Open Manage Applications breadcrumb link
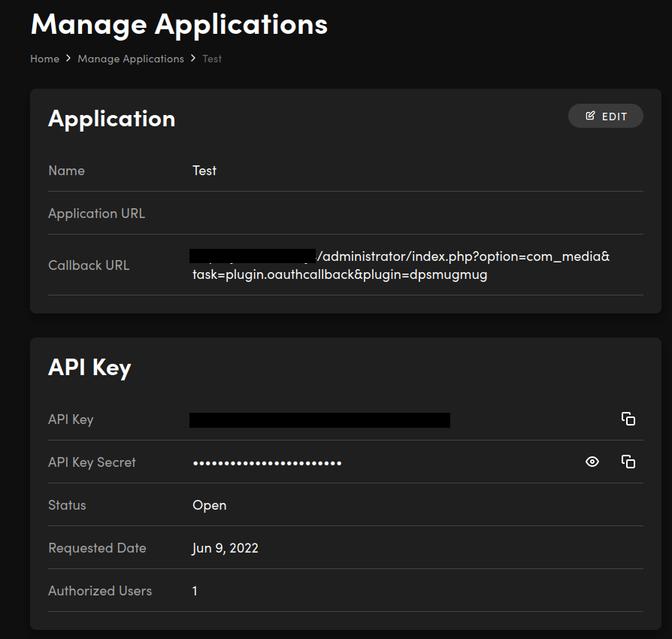 131,59
